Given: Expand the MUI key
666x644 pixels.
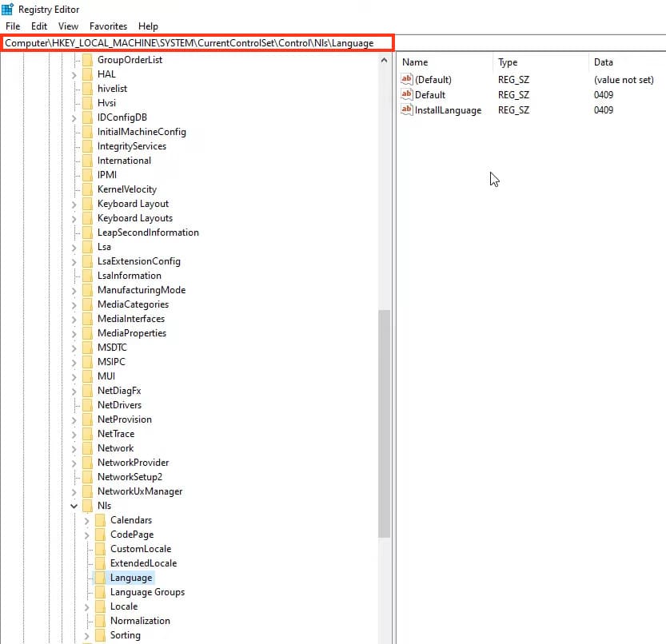Looking at the screenshot, I should tap(74, 377).
